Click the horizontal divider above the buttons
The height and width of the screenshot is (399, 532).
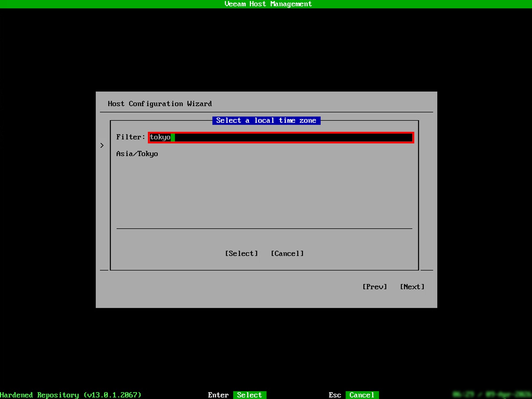click(264, 228)
